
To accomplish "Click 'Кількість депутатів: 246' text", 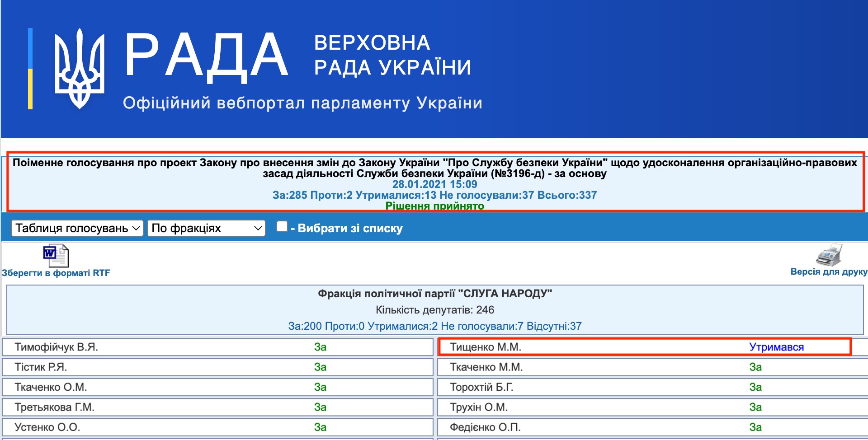I will 435,310.
